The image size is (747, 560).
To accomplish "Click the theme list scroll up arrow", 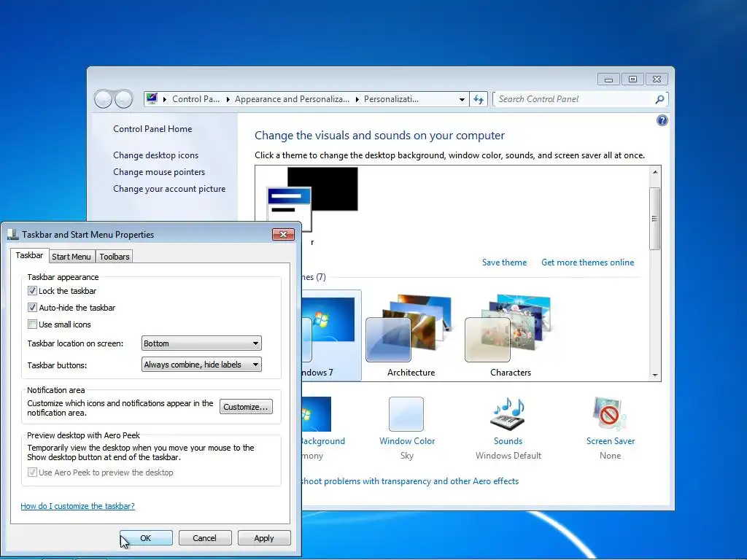I will coord(655,172).
